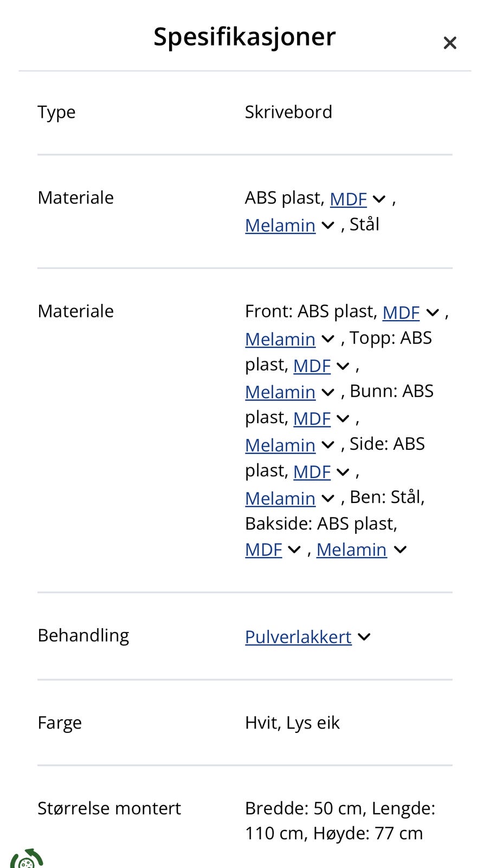This screenshot has width=490, height=868.
Task: Click the MDF link after Front: ABS plast
Action: click(401, 312)
